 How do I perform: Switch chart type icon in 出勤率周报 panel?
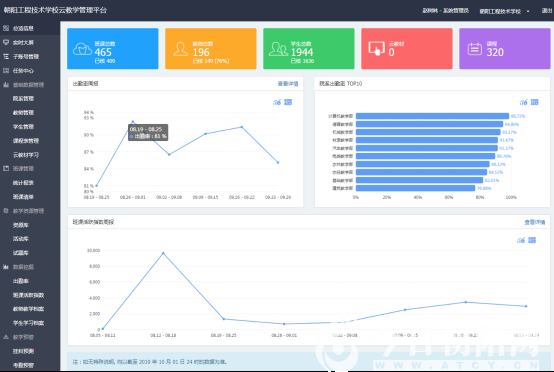277,102
